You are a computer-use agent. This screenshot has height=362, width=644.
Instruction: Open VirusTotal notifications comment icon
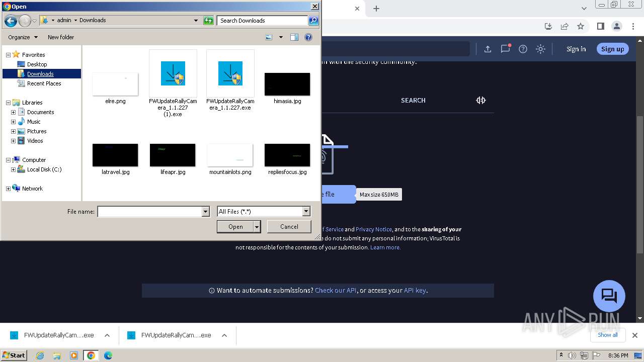pyautogui.click(x=505, y=49)
